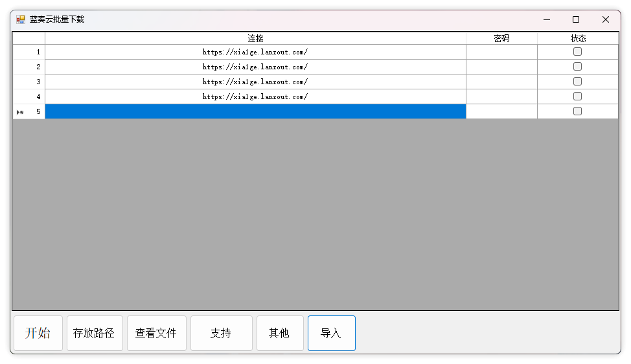Select row header number 1
Screen dimensions: 631x364
click(x=29, y=52)
